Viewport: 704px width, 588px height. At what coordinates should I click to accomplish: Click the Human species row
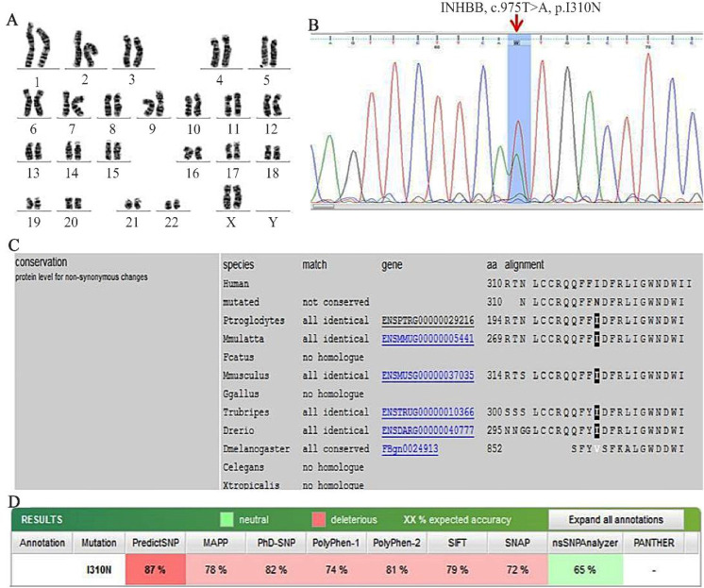[x=457, y=284]
